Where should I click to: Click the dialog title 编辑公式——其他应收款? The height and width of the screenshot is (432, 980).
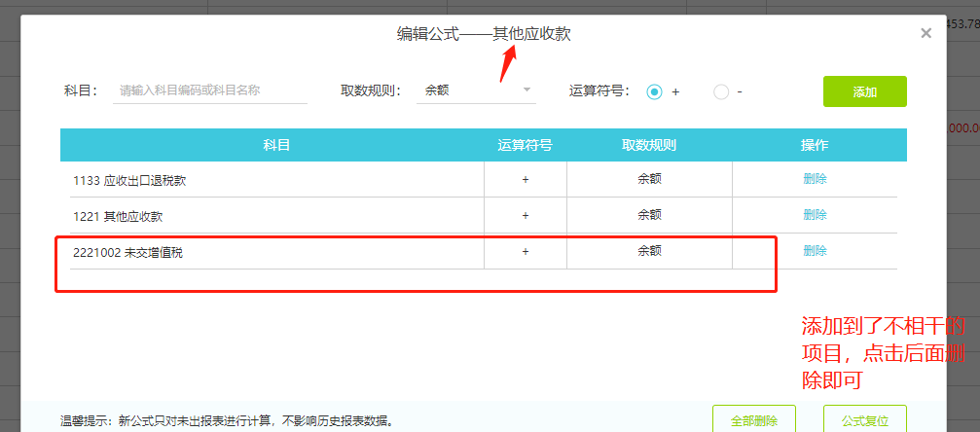tap(484, 34)
